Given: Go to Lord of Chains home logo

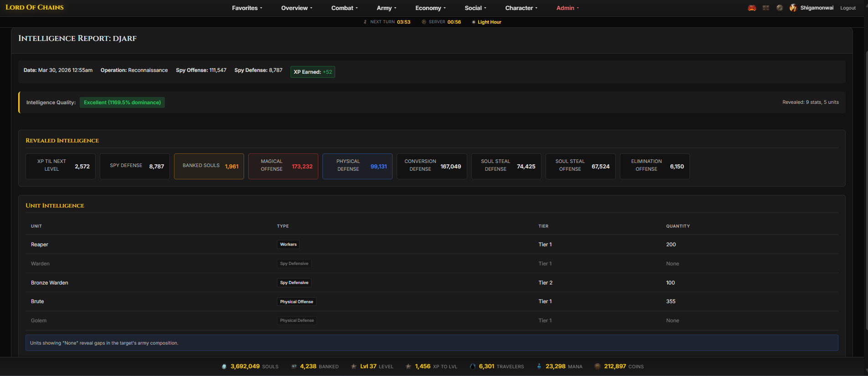Looking at the screenshot, I should click(x=35, y=7).
